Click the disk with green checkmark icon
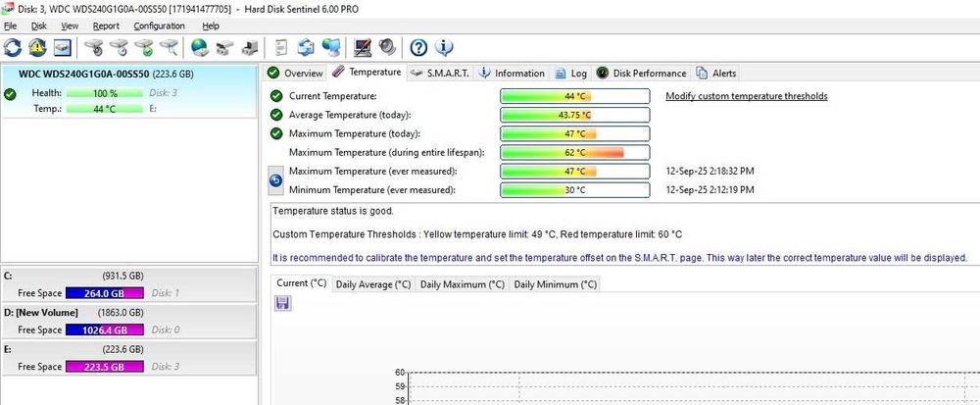Screen dimensions: 980x405 pos(144,47)
